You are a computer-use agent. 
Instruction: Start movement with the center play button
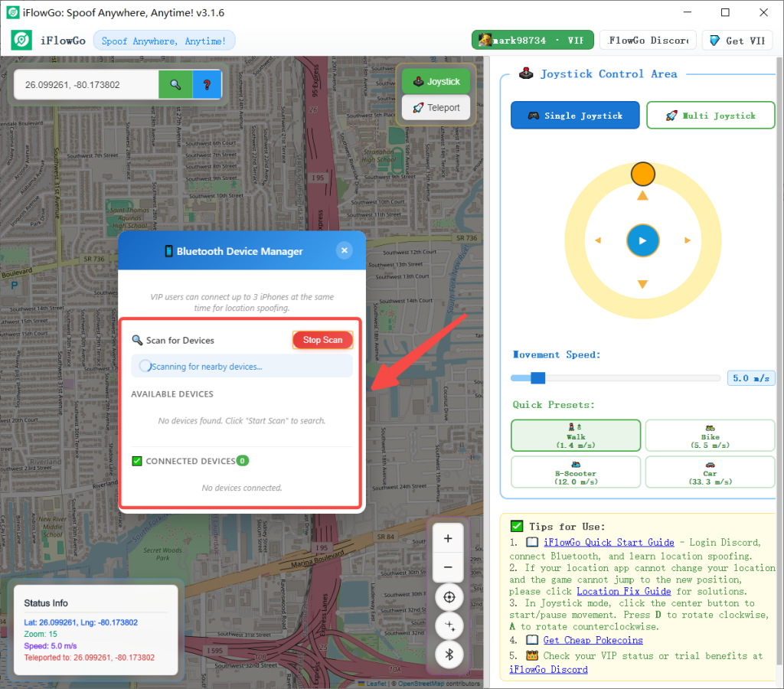coord(642,240)
